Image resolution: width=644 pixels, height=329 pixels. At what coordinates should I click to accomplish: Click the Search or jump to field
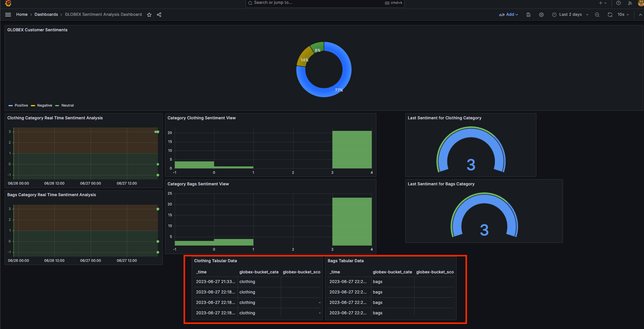(325, 3)
